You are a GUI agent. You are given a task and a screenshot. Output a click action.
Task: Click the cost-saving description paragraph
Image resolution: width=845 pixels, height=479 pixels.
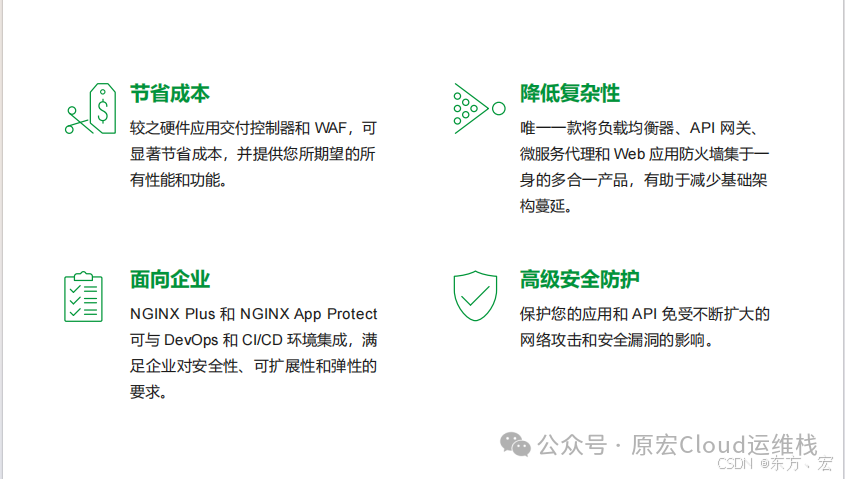[253, 154]
